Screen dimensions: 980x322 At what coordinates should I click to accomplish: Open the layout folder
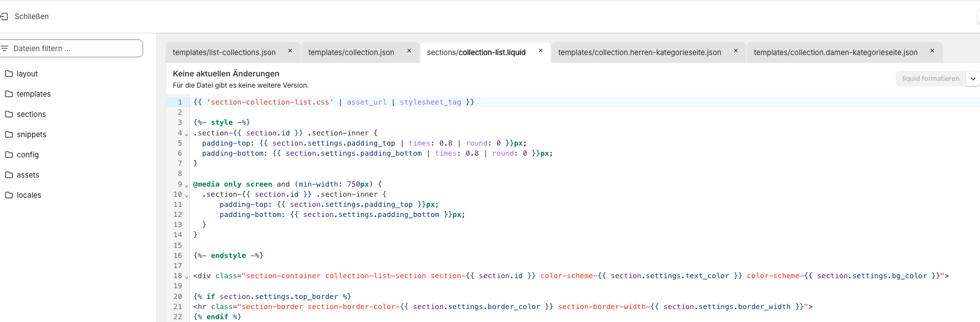(x=27, y=74)
